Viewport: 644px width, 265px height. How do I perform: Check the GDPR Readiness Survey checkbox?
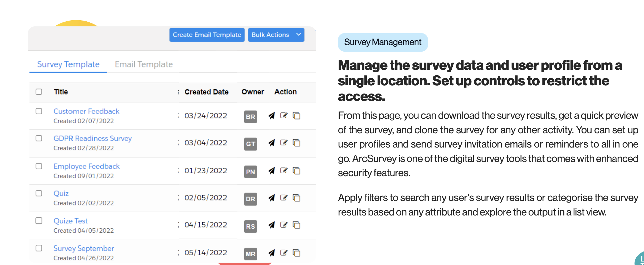(x=39, y=138)
